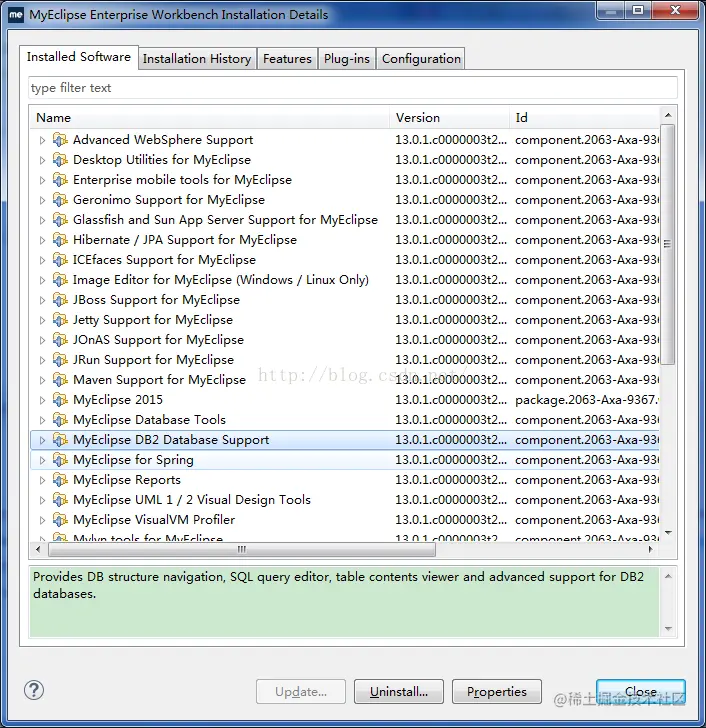Sort the list by Name column header
The image size is (706, 728).
pos(210,117)
